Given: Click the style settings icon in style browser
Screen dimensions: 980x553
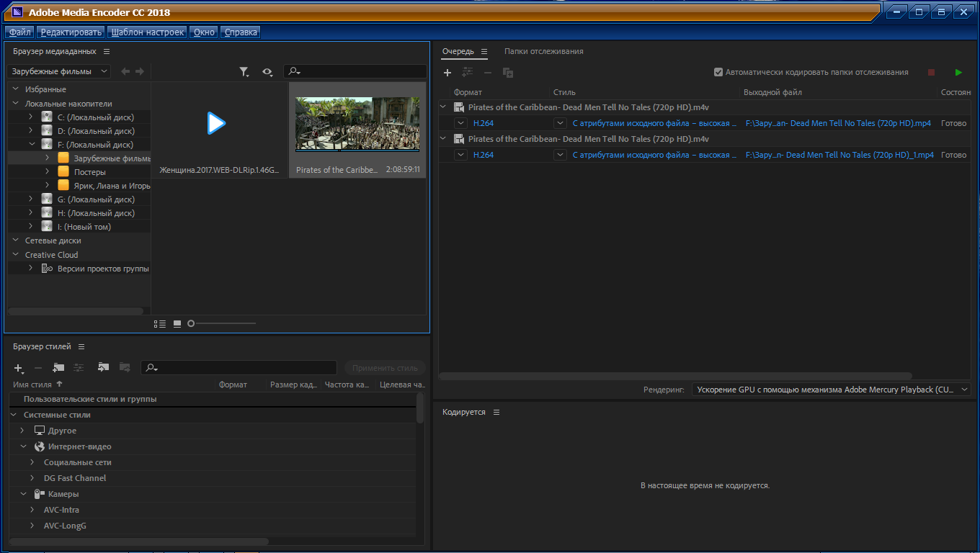Looking at the screenshot, I should [x=79, y=367].
